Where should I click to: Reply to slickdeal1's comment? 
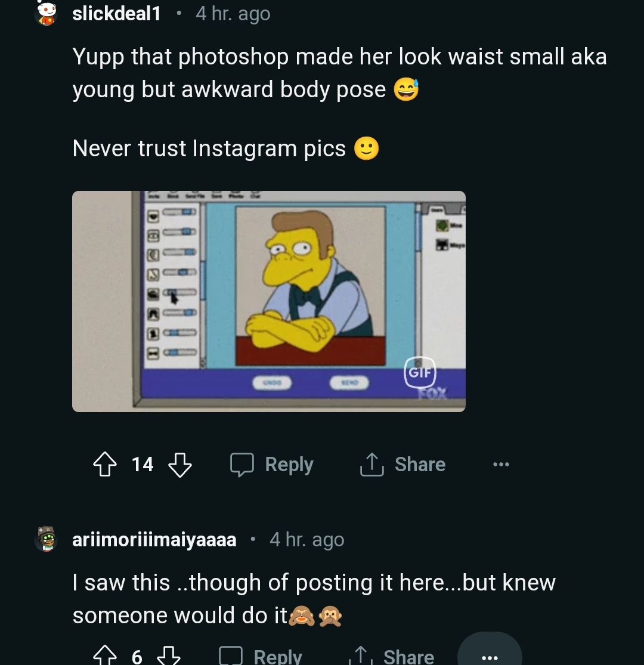272,465
